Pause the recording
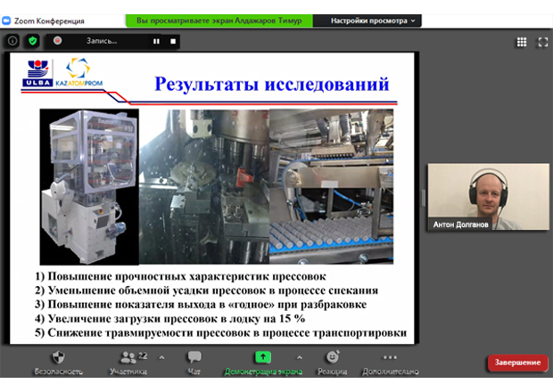Screen dimensions: 553x392 point(156,41)
